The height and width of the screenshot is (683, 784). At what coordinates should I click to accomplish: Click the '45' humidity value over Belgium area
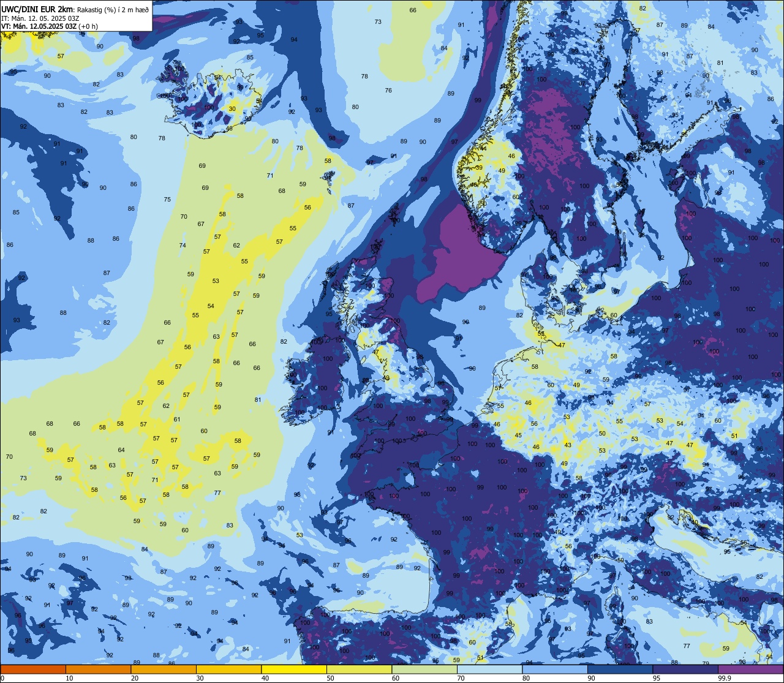(x=518, y=436)
